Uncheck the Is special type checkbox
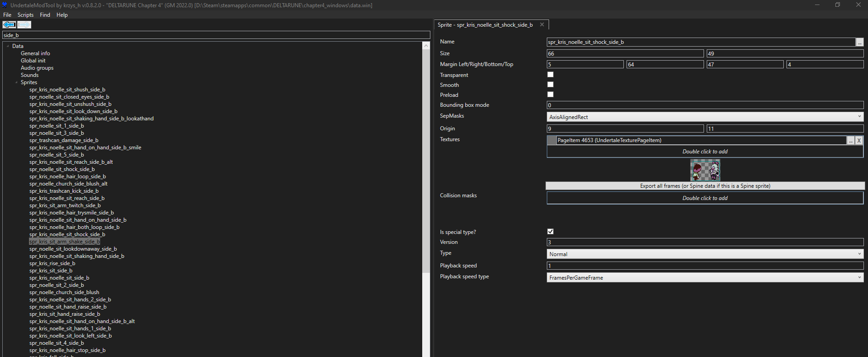The image size is (868, 357). 550,232
